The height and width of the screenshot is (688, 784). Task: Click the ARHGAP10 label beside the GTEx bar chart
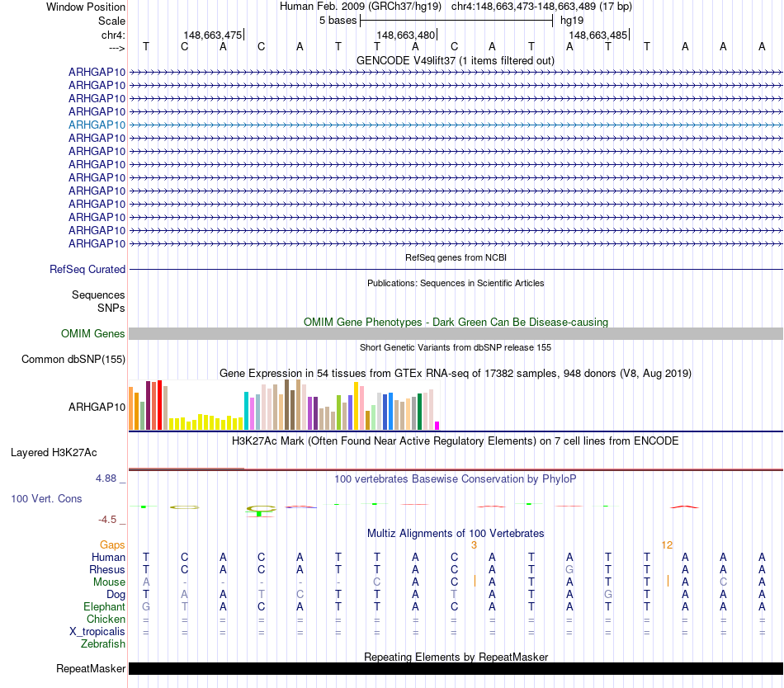pyautogui.click(x=97, y=408)
